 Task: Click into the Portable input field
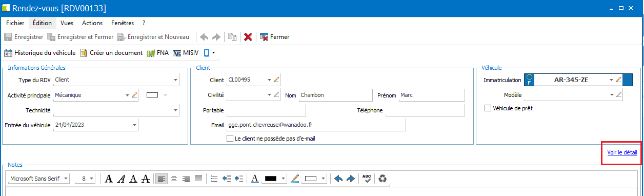(x=266, y=110)
